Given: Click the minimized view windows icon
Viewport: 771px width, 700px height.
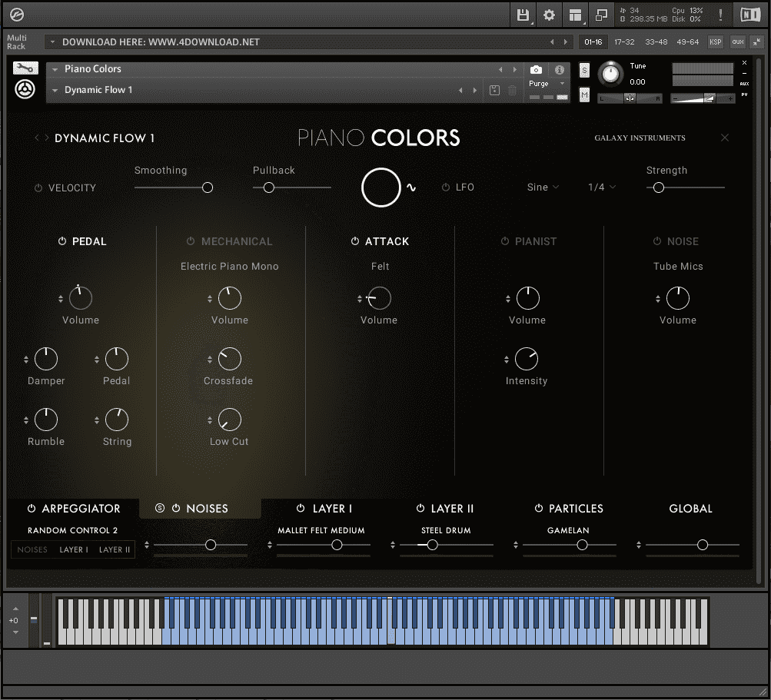Looking at the screenshot, I should [x=601, y=15].
